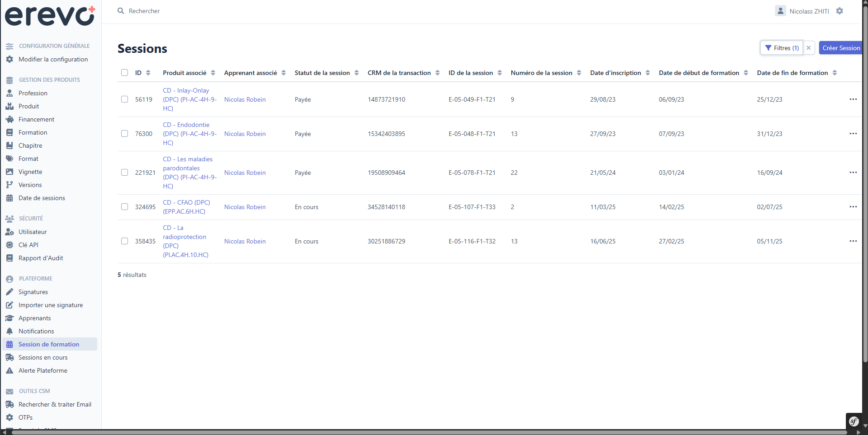Click the Formation book icon
This screenshot has height=435, width=868.
pos(9,132)
